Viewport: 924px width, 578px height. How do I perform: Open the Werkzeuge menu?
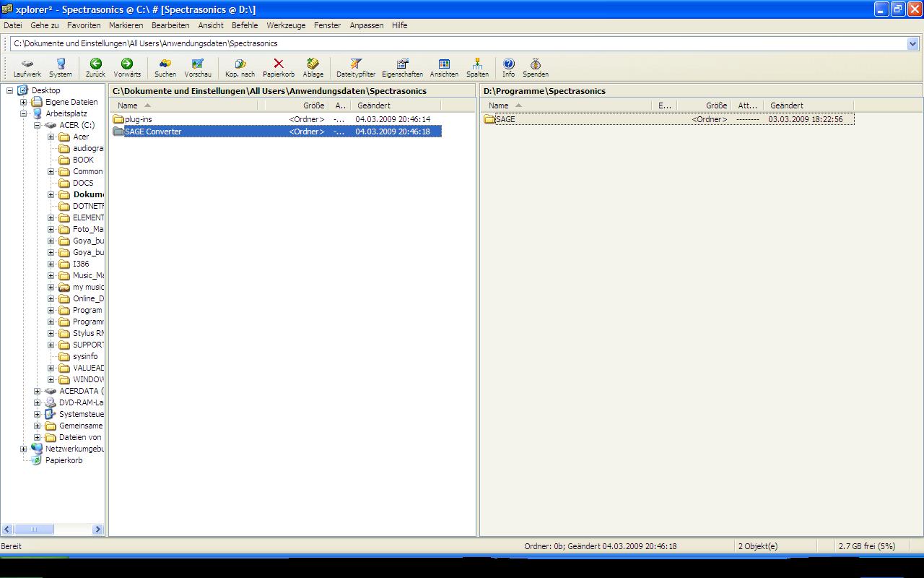coord(286,25)
